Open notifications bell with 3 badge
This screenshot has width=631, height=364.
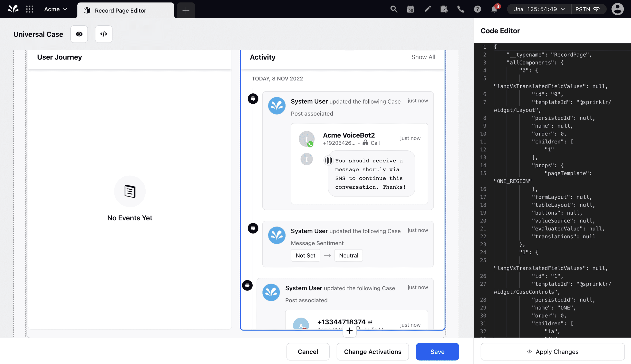click(494, 9)
